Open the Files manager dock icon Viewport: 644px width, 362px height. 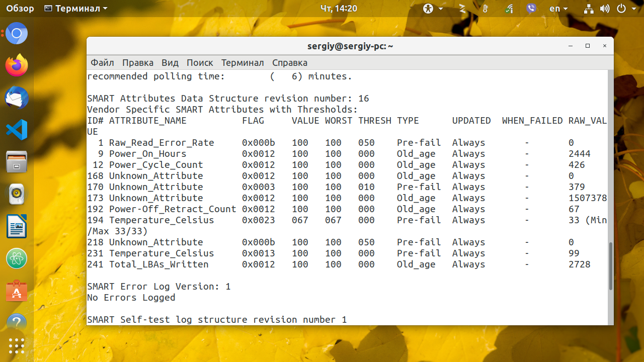(17, 162)
